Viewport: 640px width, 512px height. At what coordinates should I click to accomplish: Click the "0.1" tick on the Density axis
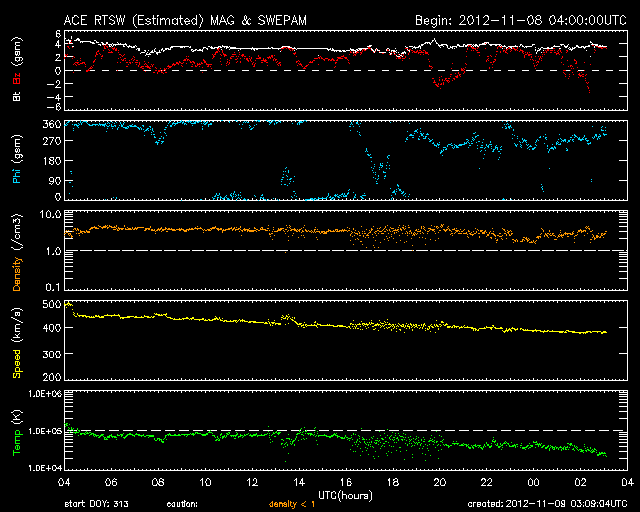point(53,287)
